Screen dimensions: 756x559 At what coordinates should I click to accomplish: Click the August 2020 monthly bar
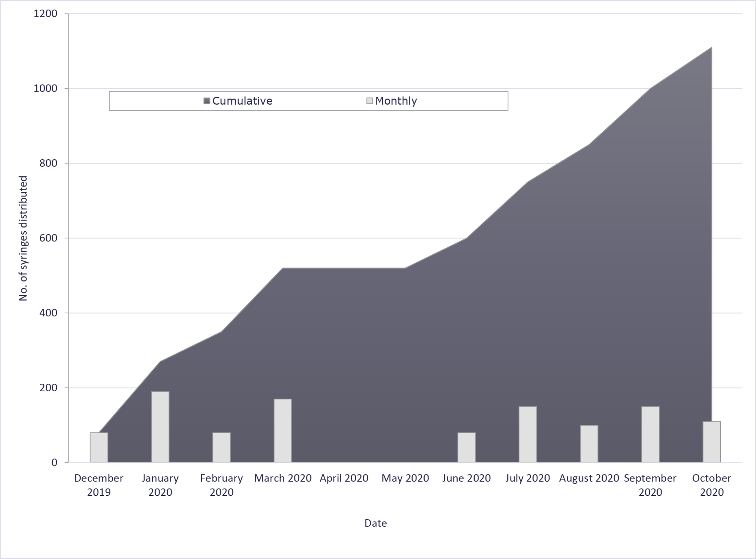[589, 443]
